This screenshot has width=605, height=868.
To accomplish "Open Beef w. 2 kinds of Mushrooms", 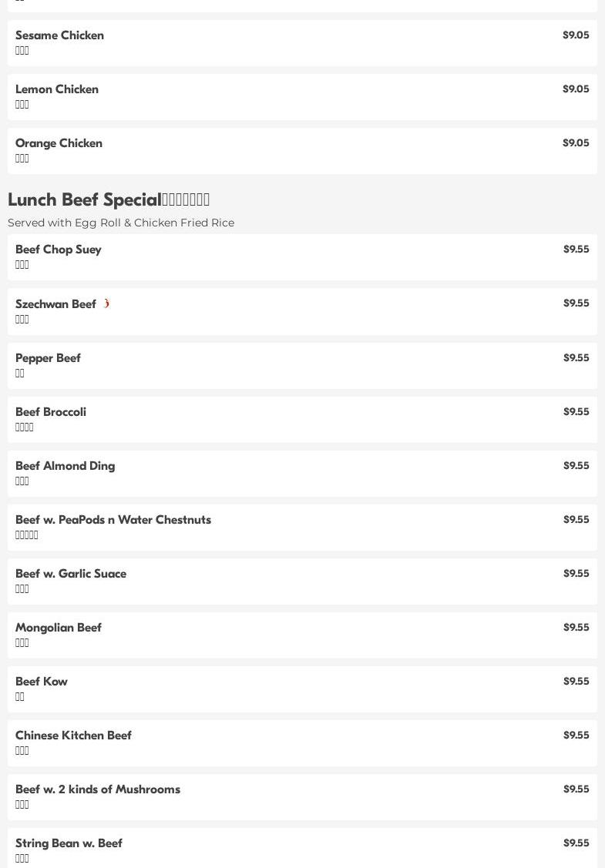I will [302, 797].
